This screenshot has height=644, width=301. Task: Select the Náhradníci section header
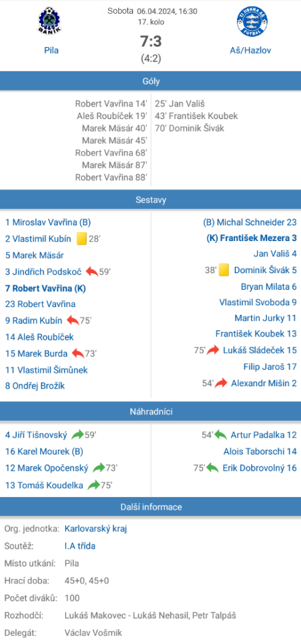coord(150,411)
